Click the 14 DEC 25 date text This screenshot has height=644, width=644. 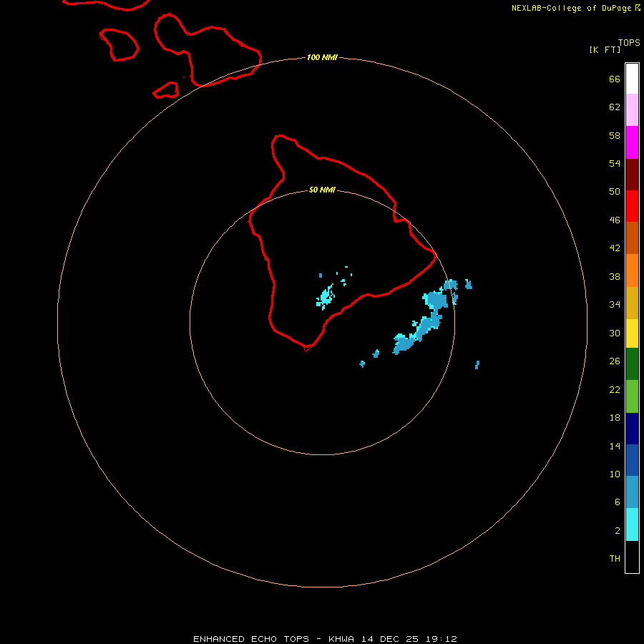click(390, 639)
